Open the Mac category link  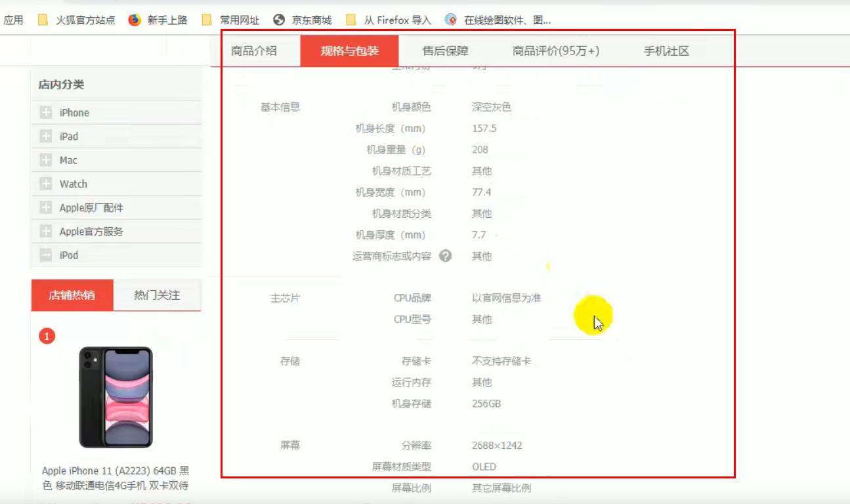click(68, 160)
